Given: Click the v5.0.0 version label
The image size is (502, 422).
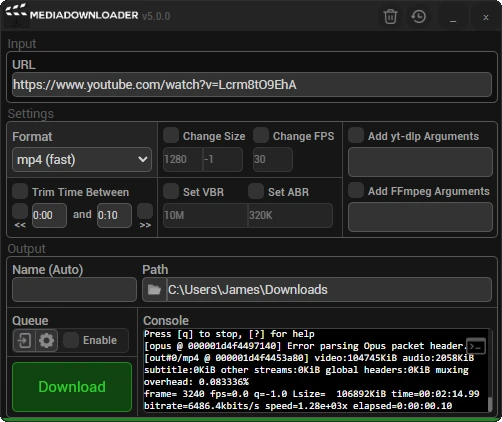Looking at the screenshot, I should point(156,16).
